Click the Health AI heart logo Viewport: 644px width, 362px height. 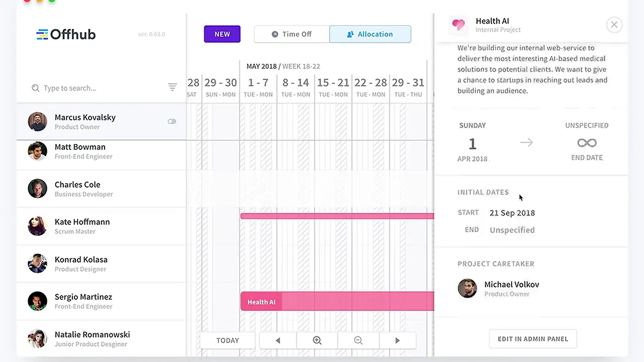(458, 25)
